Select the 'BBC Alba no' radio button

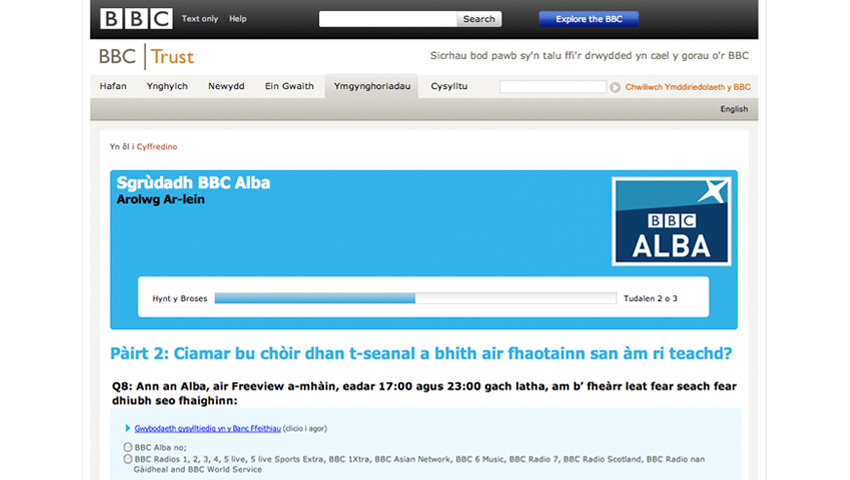coord(128,447)
